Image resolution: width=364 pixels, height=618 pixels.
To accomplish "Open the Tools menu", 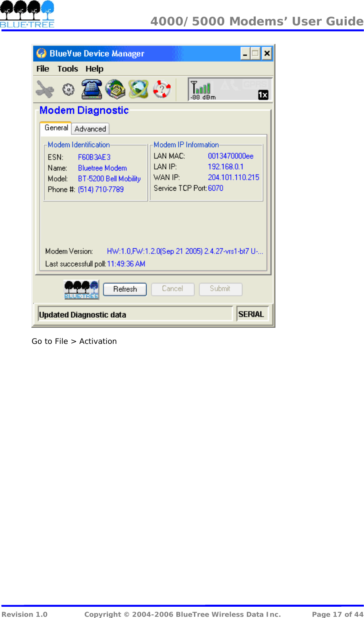I will click(x=67, y=69).
